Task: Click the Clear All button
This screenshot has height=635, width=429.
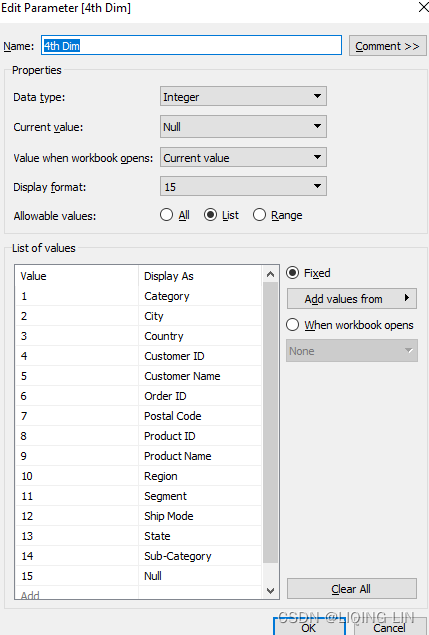Action: pyautogui.click(x=352, y=588)
